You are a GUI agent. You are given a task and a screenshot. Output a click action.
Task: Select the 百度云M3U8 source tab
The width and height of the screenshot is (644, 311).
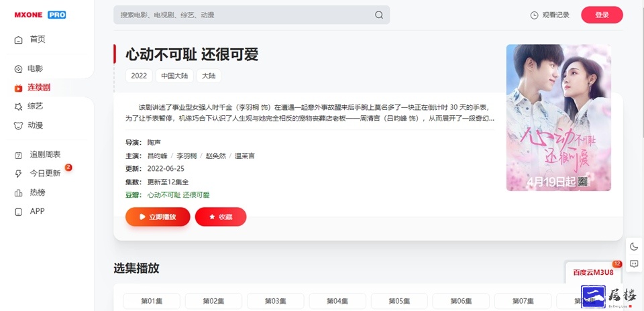point(593,272)
